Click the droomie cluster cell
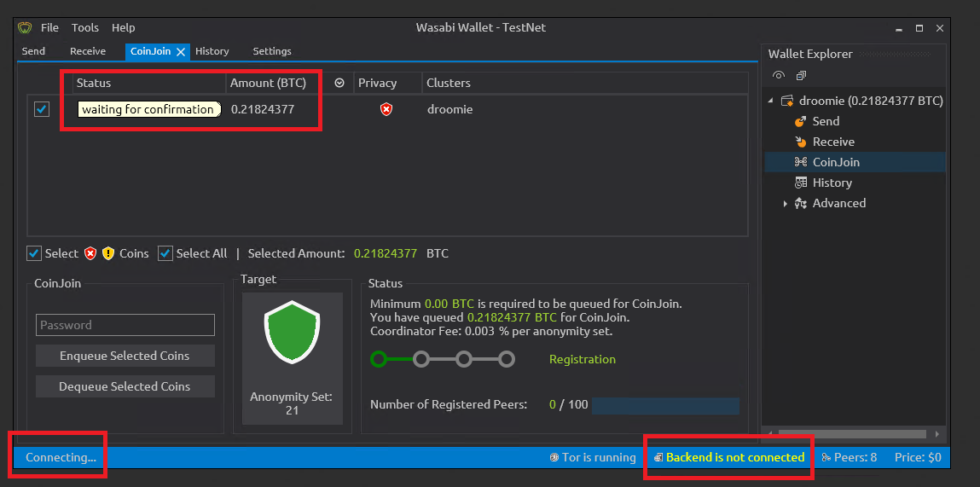Viewport: 980px width, 487px height. coord(450,109)
